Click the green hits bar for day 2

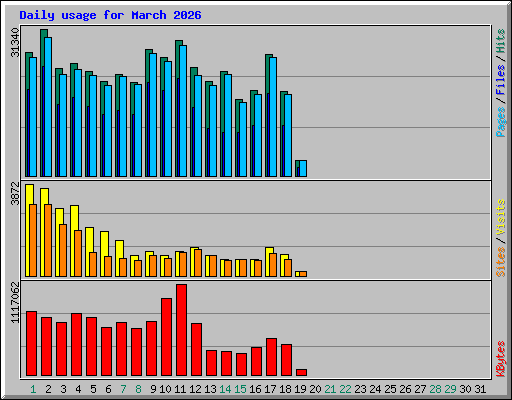tap(43, 103)
